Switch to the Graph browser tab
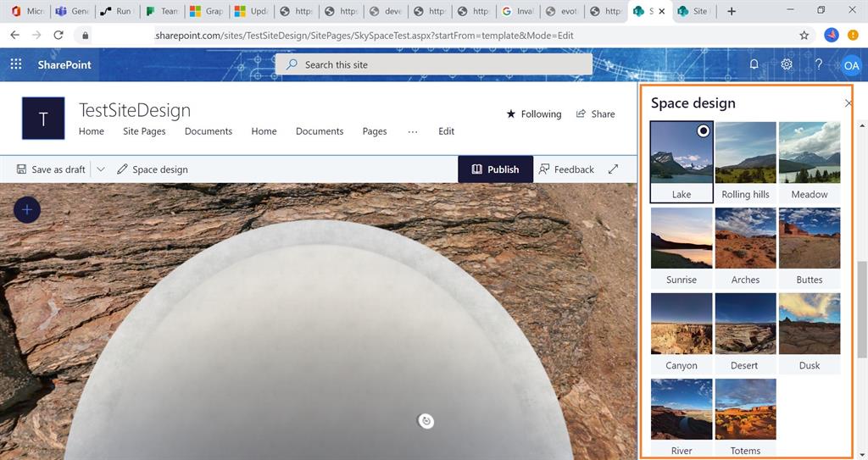The image size is (868, 460). (207, 11)
